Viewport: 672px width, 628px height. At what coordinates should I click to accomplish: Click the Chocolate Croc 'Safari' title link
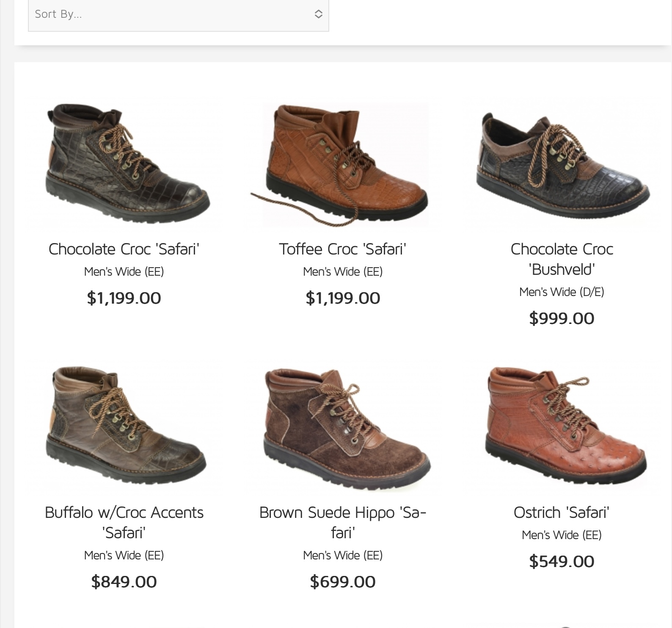click(124, 249)
